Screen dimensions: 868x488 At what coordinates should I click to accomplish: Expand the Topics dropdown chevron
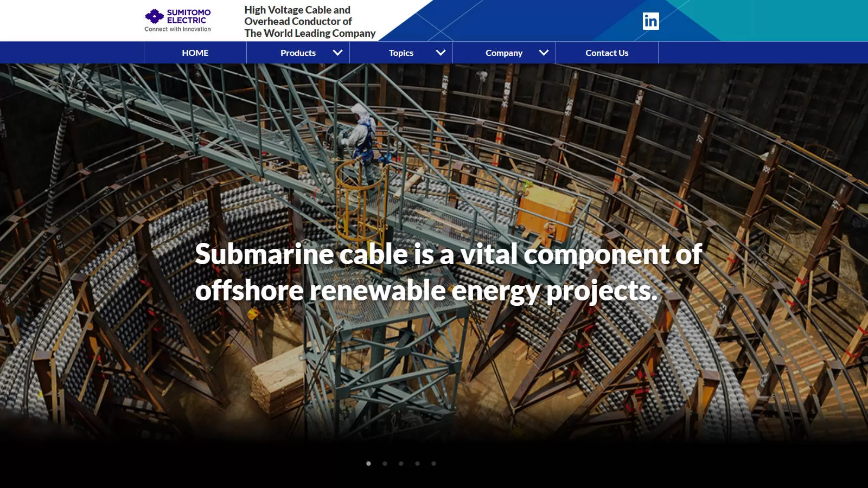click(x=441, y=53)
